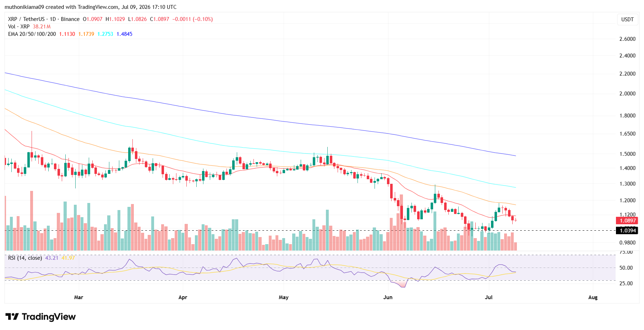
Task: Click the TradingView wordmark text
Action: (x=49, y=317)
